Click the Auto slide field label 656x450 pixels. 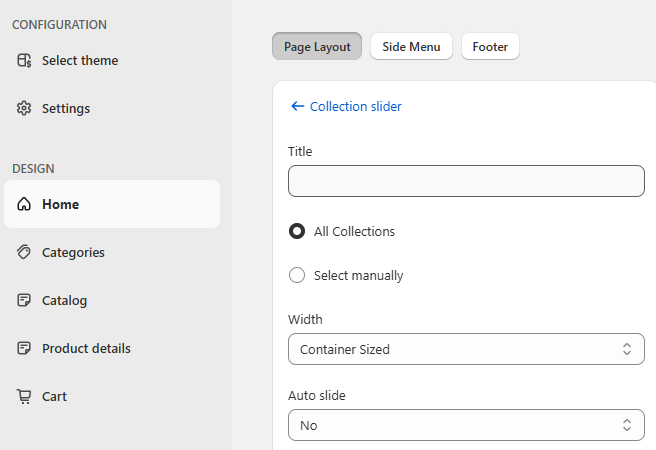click(317, 395)
